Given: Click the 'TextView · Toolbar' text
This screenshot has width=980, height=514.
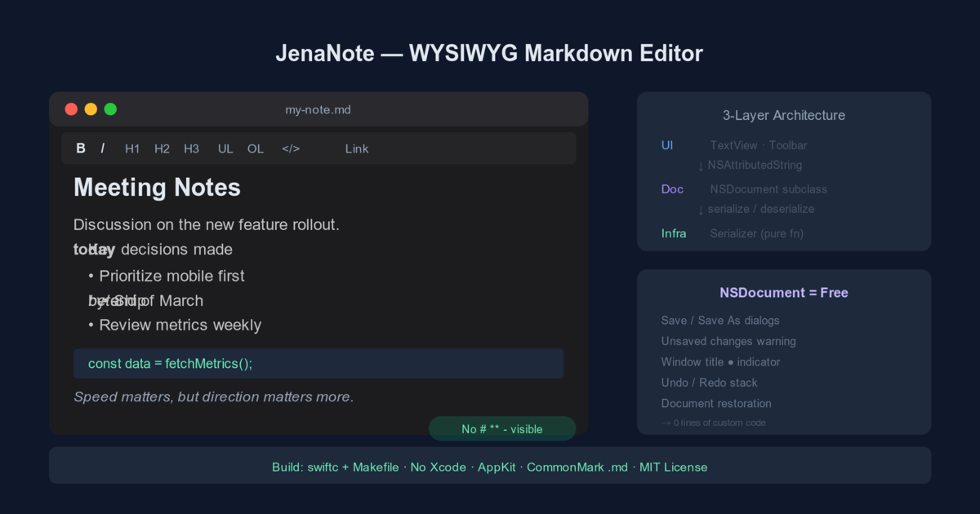Looking at the screenshot, I should 759,145.
